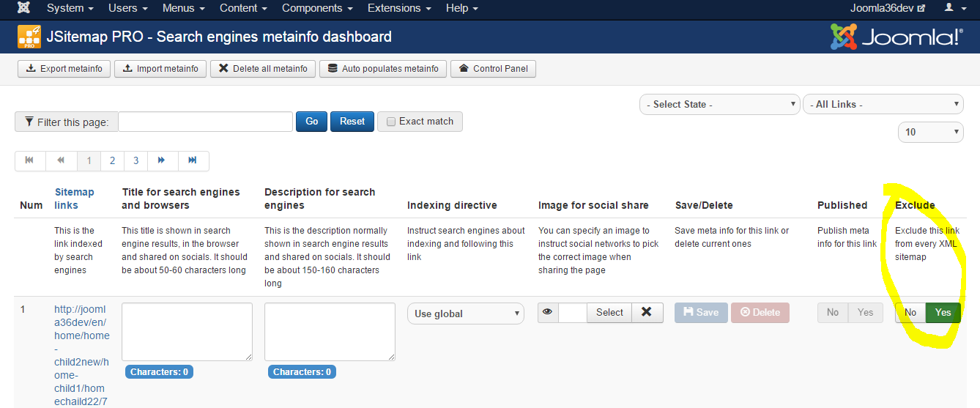This screenshot has height=408, width=980.
Task: Open the Components menu
Action: pyautogui.click(x=317, y=8)
